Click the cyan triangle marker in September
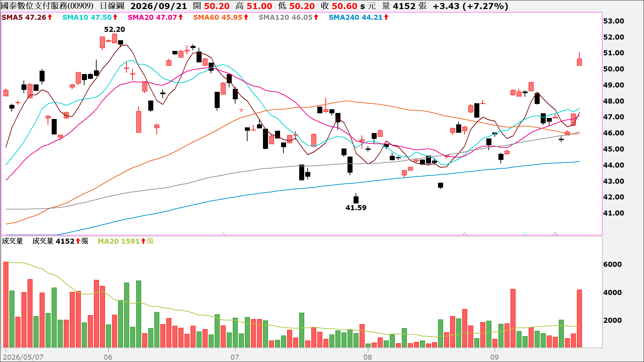The height and width of the screenshot is (362, 644). pos(525,234)
